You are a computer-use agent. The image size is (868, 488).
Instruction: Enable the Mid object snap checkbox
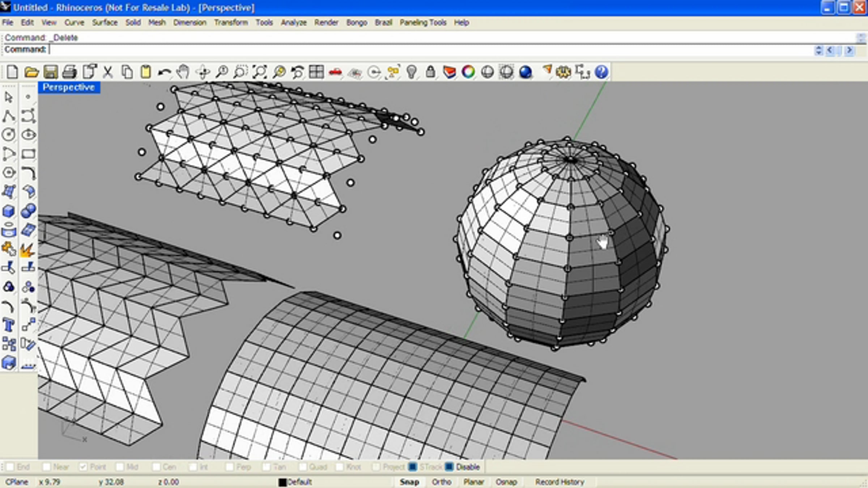point(120,467)
